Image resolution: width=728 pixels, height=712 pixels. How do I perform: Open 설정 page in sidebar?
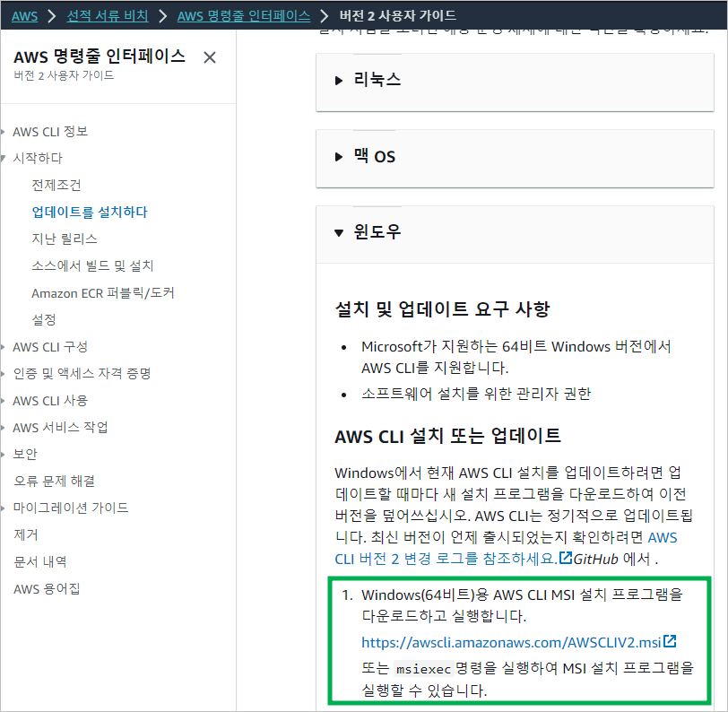click(44, 319)
